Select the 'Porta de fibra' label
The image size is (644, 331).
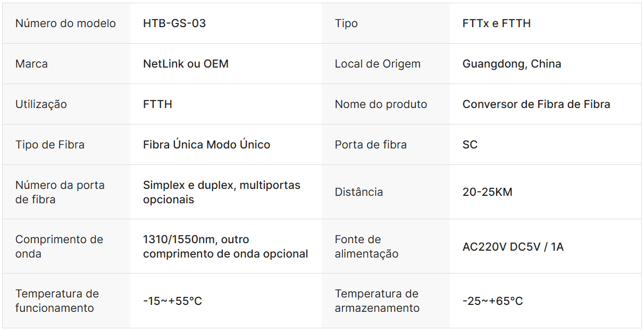[x=371, y=145]
